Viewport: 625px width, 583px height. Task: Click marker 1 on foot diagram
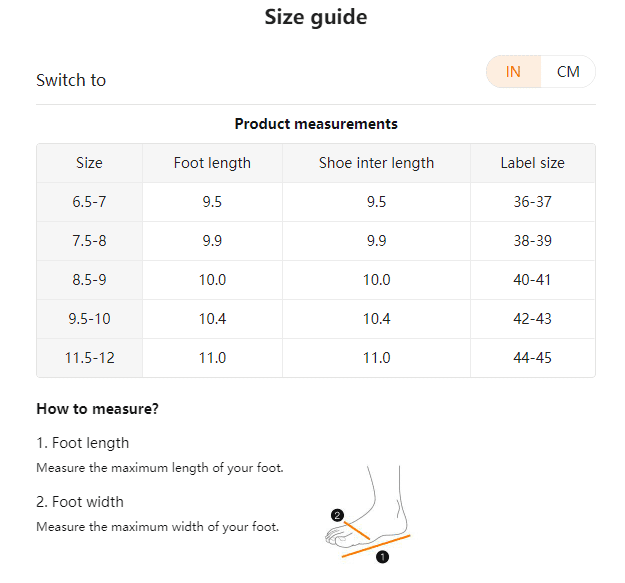click(382, 557)
